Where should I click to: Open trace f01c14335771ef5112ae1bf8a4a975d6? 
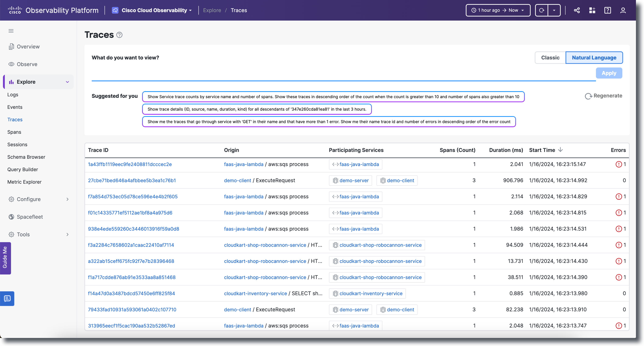(x=130, y=213)
